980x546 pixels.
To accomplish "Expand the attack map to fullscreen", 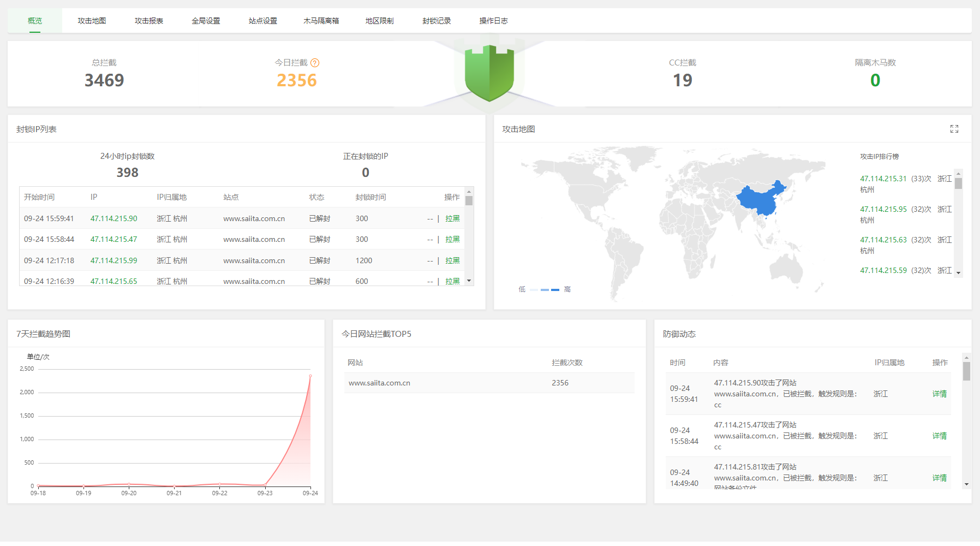I will [954, 129].
